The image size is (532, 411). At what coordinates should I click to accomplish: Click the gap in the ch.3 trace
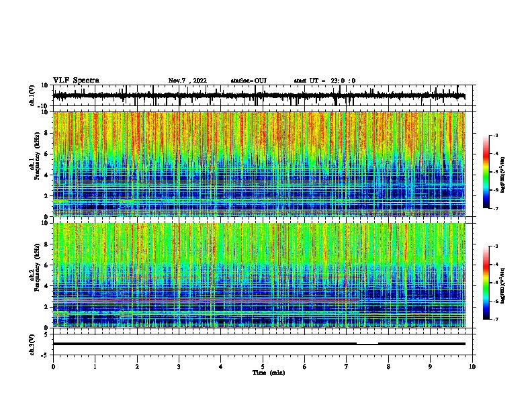(x=367, y=344)
